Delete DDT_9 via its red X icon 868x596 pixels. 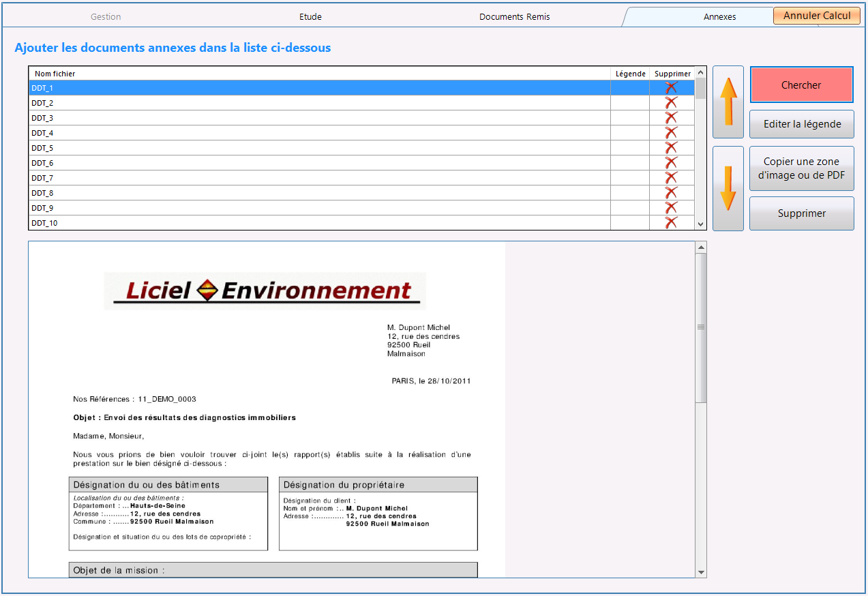tap(672, 207)
